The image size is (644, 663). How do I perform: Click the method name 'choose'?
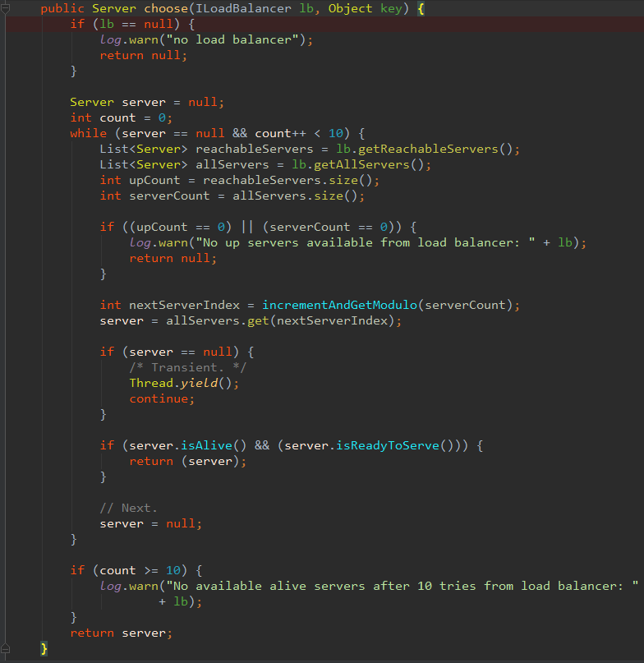(x=166, y=9)
